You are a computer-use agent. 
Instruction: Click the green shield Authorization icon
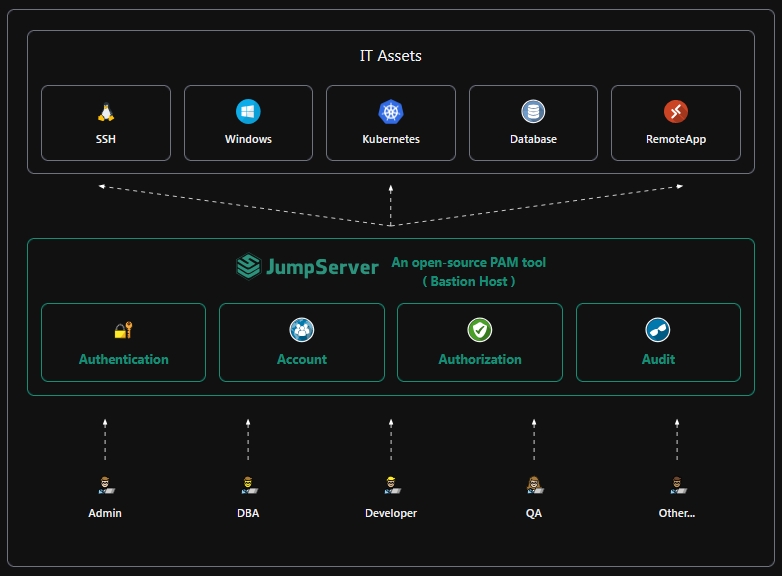(x=480, y=330)
